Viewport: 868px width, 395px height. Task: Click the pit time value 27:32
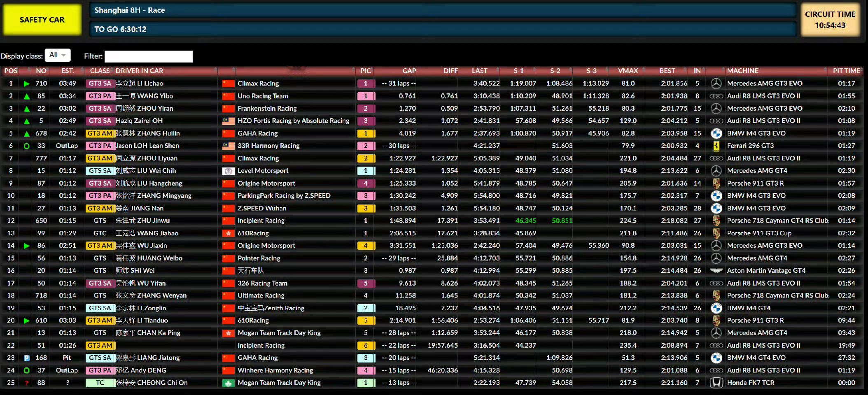click(x=847, y=358)
